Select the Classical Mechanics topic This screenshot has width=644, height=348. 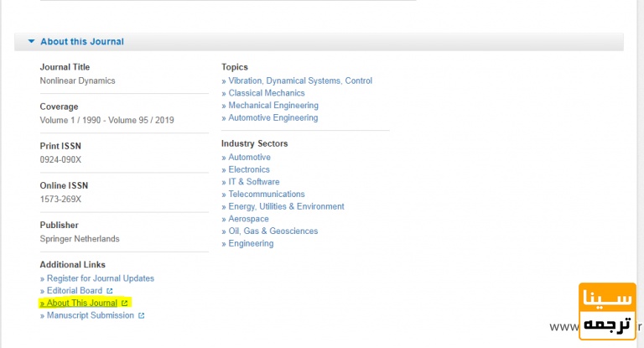pos(267,93)
